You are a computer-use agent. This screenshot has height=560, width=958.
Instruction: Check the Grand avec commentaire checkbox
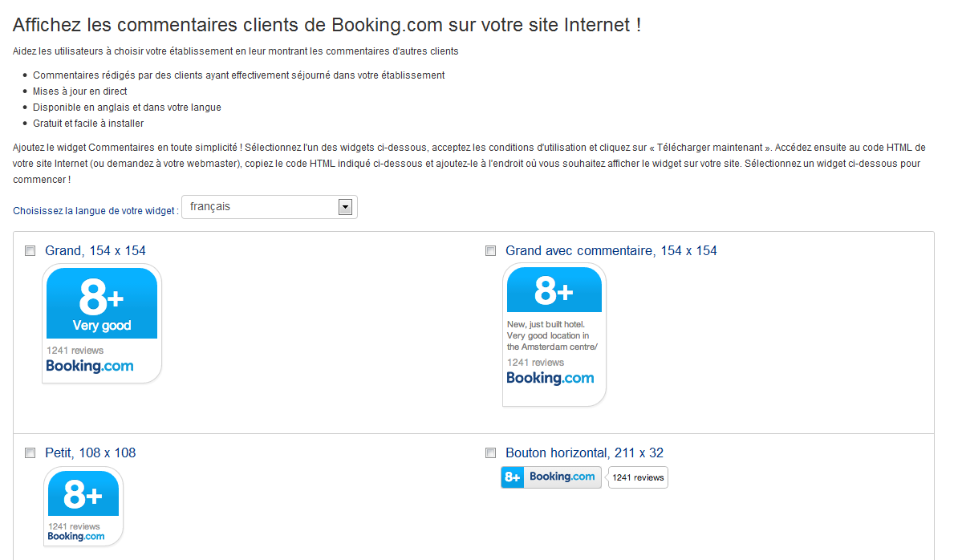tap(490, 251)
